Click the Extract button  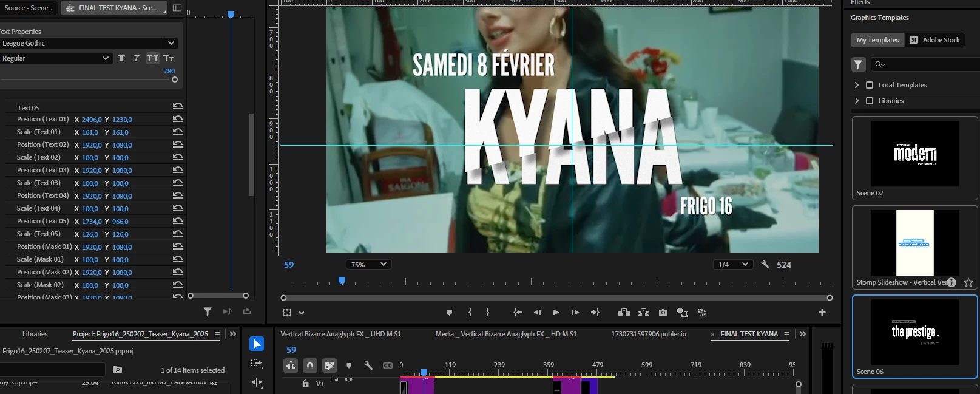644,313
